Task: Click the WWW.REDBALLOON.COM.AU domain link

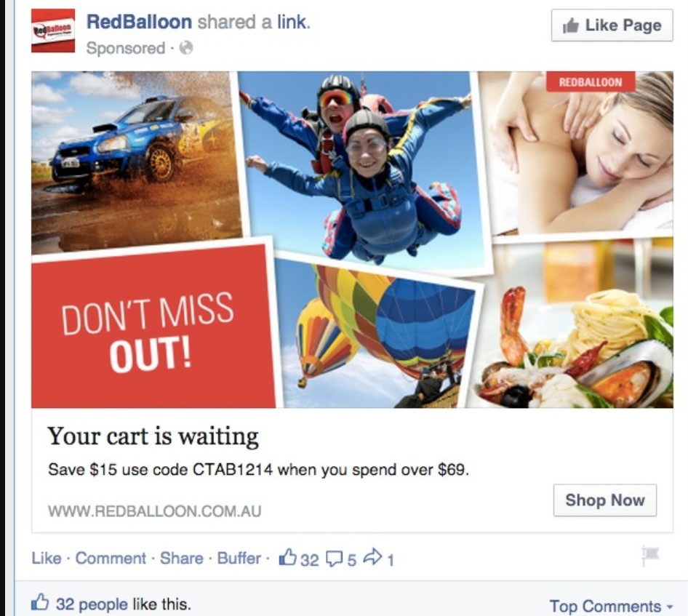Action: pyautogui.click(x=154, y=511)
